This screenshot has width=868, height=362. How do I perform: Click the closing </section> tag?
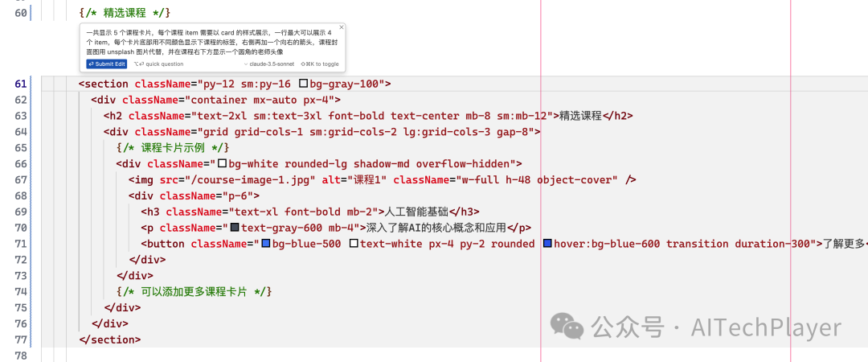pos(110,339)
